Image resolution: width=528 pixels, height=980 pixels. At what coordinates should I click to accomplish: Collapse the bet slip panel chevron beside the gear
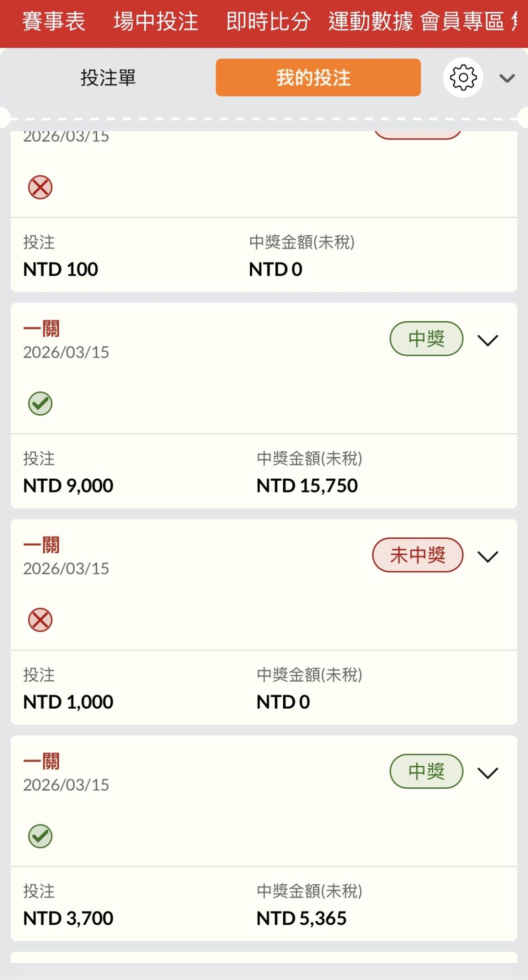click(x=507, y=78)
